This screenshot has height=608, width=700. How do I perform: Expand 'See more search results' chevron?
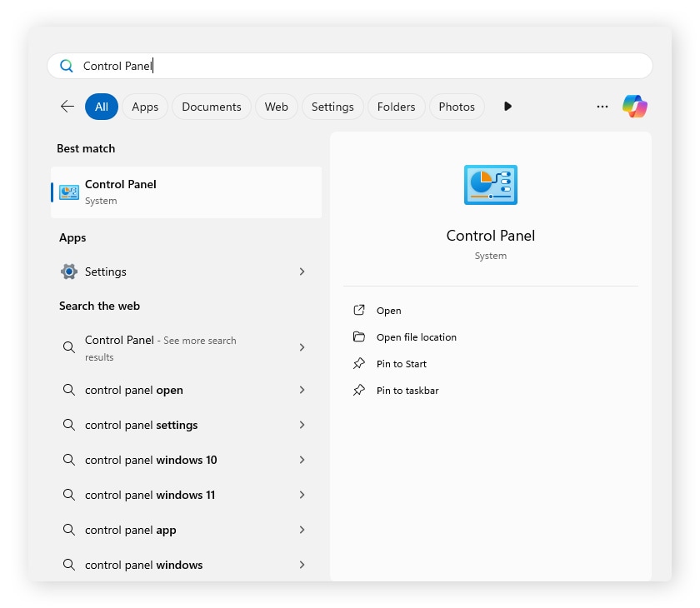click(x=302, y=347)
